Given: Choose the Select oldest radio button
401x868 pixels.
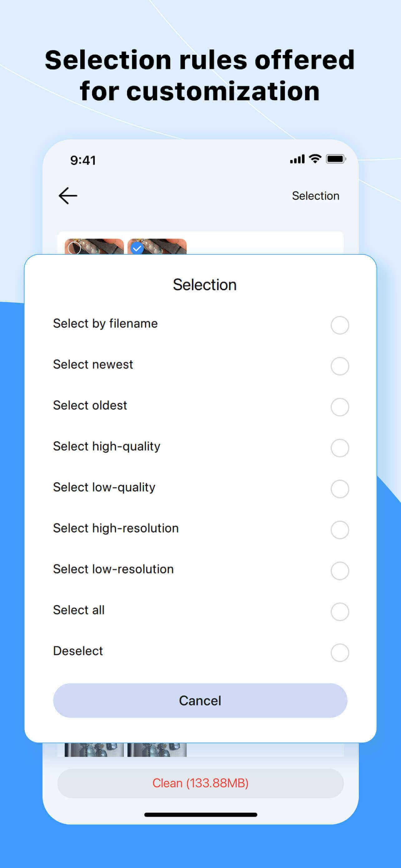Looking at the screenshot, I should 339,407.
